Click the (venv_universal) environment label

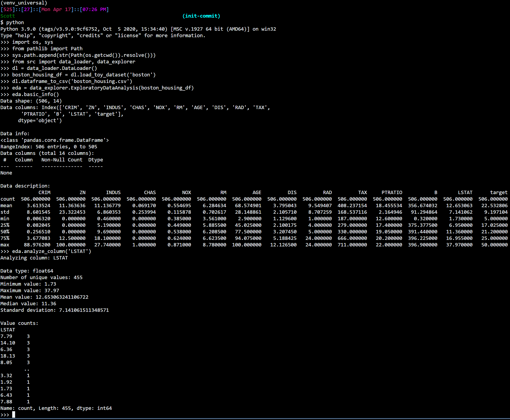point(24,3)
